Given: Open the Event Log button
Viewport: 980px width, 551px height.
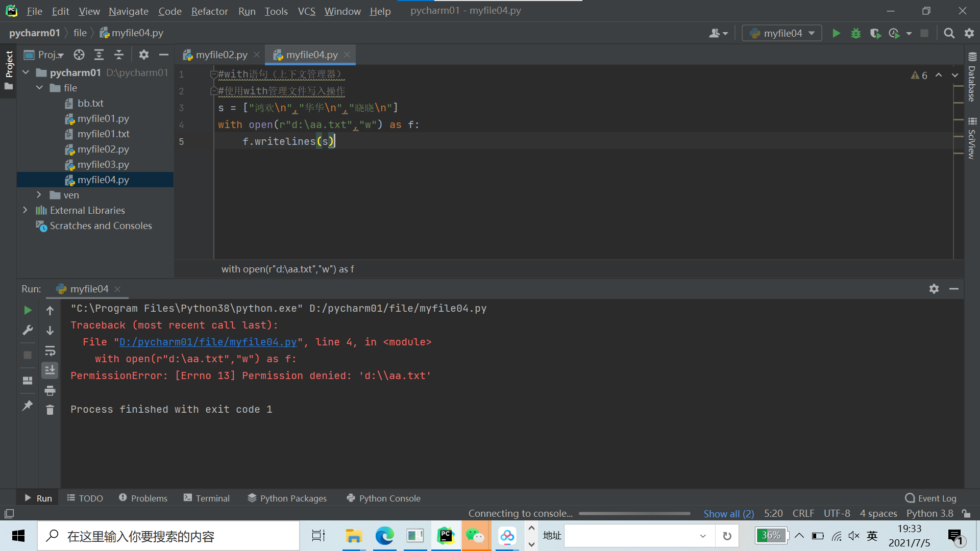Looking at the screenshot, I should point(931,498).
